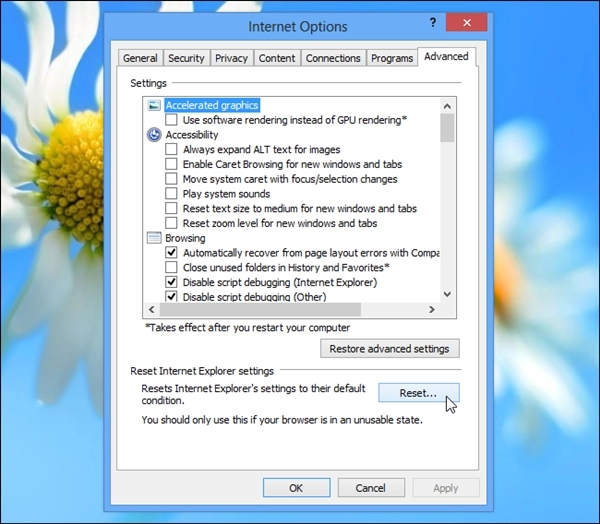The image size is (600, 524).
Task: Click the right arrow of the horizontal scrollbar
Action: 432,309
